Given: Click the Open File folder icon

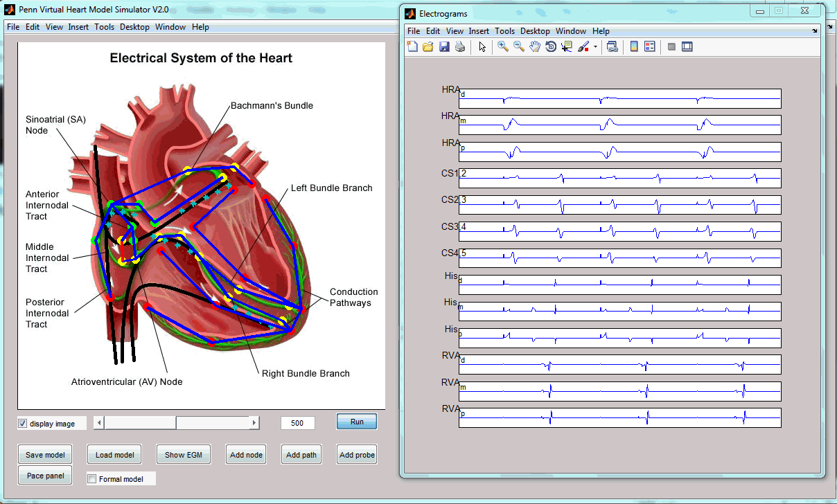Looking at the screenshot, I should [x=428, y=47].
